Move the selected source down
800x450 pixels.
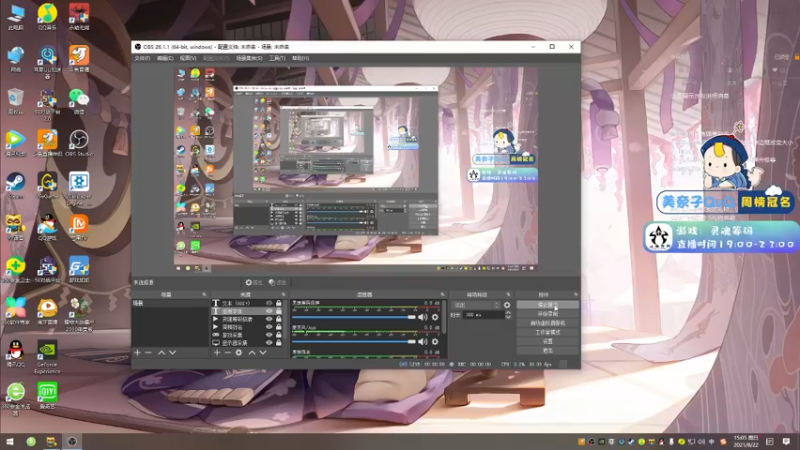click(x=263, y=353)
